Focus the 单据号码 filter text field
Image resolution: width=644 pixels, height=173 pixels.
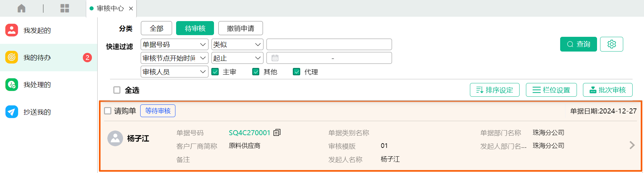[x=329, y=45]
